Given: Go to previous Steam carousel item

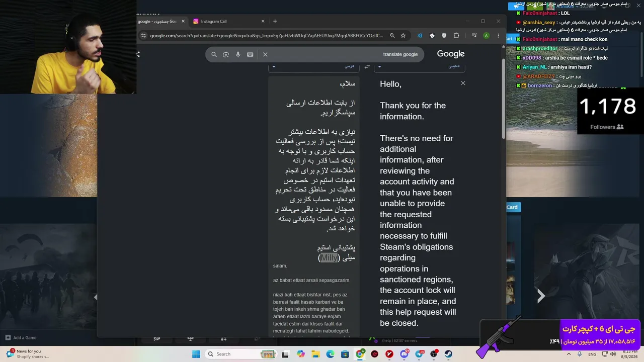Looking at the screenshot, I should [x=96, y=297].
